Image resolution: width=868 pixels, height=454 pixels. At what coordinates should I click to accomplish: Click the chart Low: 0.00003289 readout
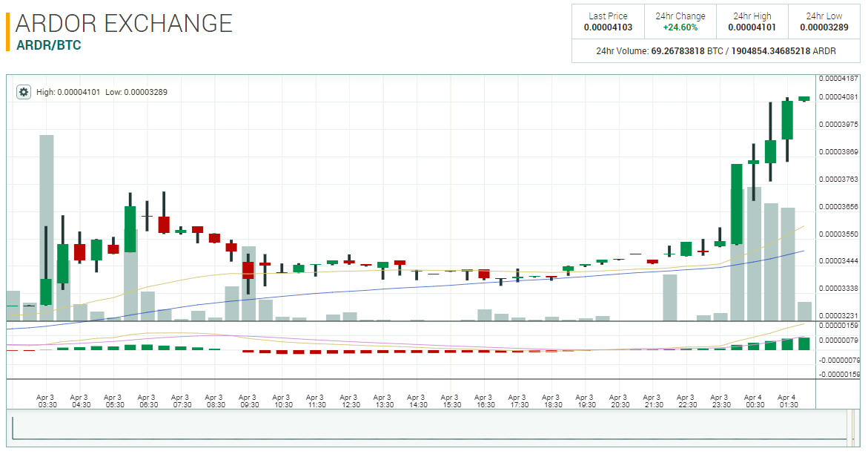(136, 92)
